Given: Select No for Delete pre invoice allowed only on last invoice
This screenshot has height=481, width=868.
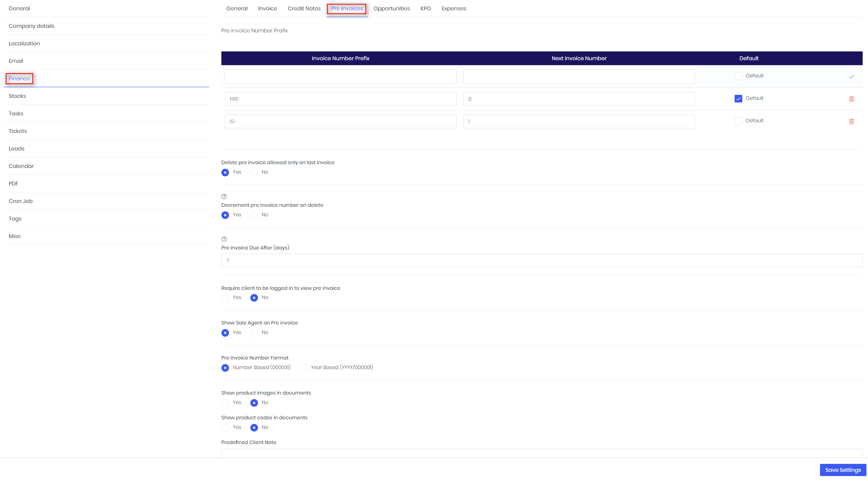Looking at the screenshot, I should [x=254, y=173].
